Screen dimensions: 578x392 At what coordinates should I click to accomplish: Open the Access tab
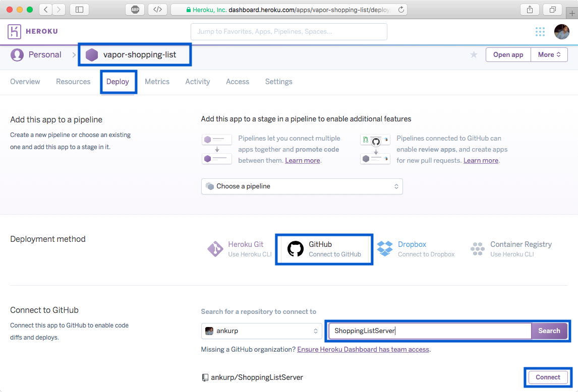(238, 82)
